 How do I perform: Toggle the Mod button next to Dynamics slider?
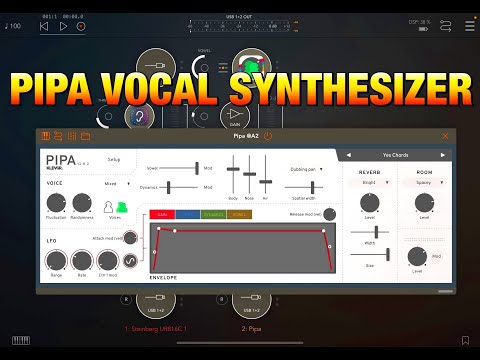click(x=208, y=187)
